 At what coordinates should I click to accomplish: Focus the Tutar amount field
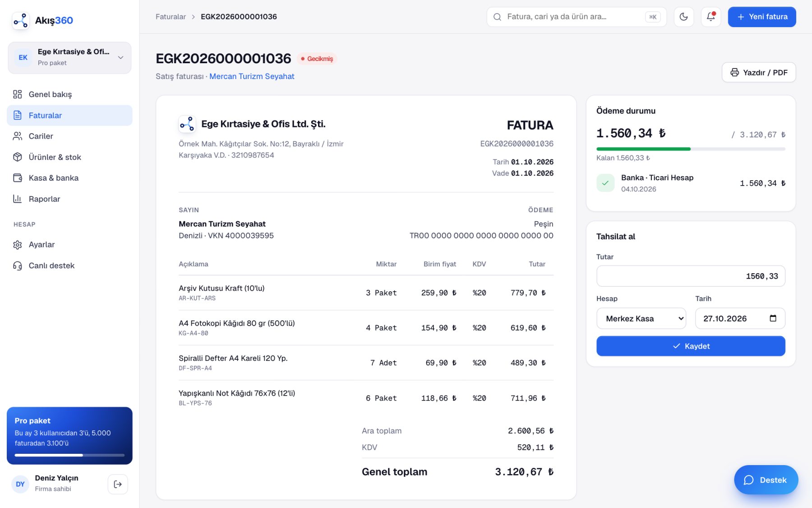pos(691,276)
